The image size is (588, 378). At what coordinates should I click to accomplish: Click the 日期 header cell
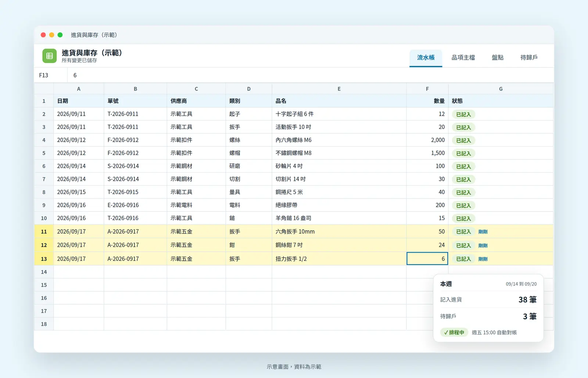pyautogui.click(x=79, y=101)
